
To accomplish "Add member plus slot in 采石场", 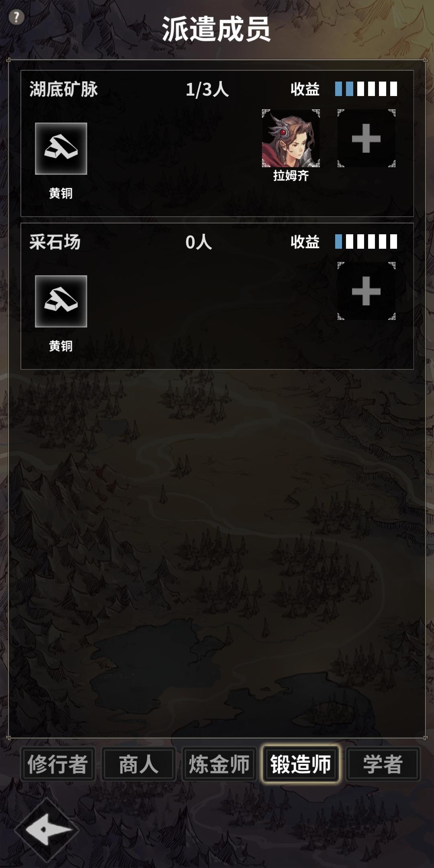I will tap(366, 291).
